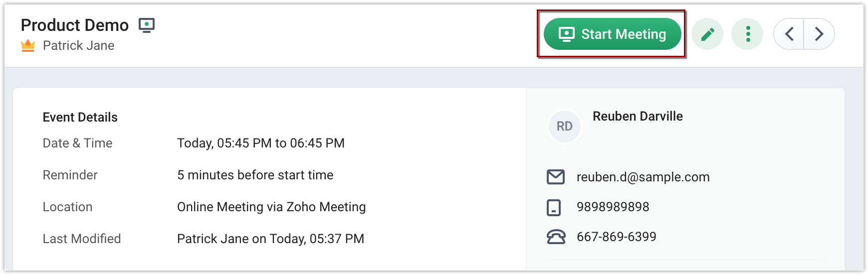868x275 pixels.
Task: Click the Date & Time value text
Action: 261,143
